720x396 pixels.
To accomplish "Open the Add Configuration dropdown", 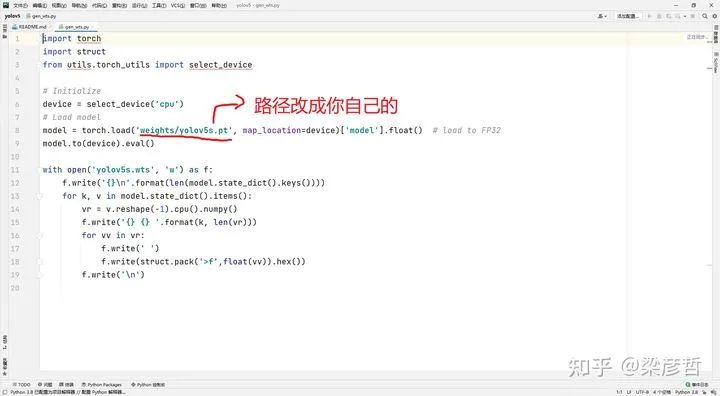I will pyautogui.click(x=628, y=16).
